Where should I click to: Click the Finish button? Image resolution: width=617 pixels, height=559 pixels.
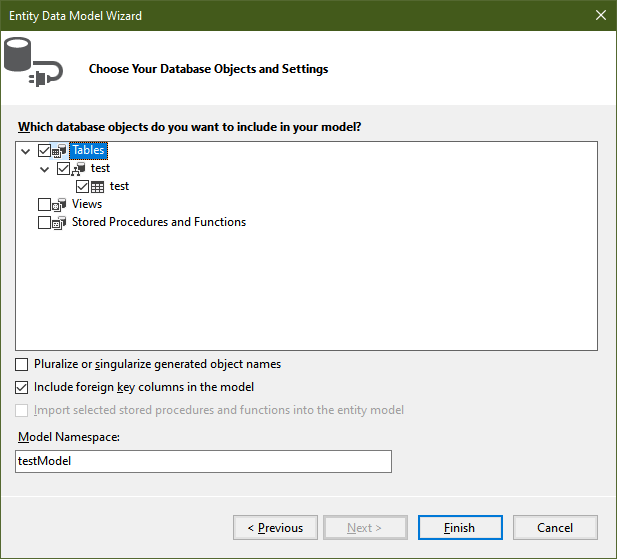(x=460, y=528)
